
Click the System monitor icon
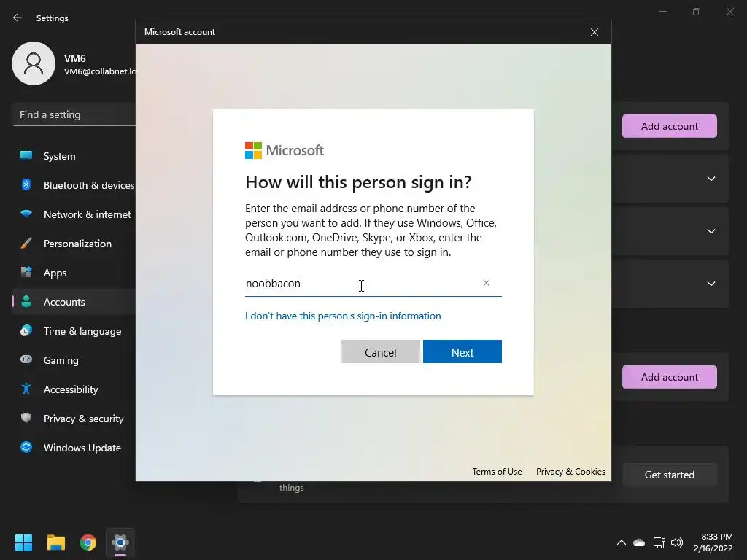26,155
